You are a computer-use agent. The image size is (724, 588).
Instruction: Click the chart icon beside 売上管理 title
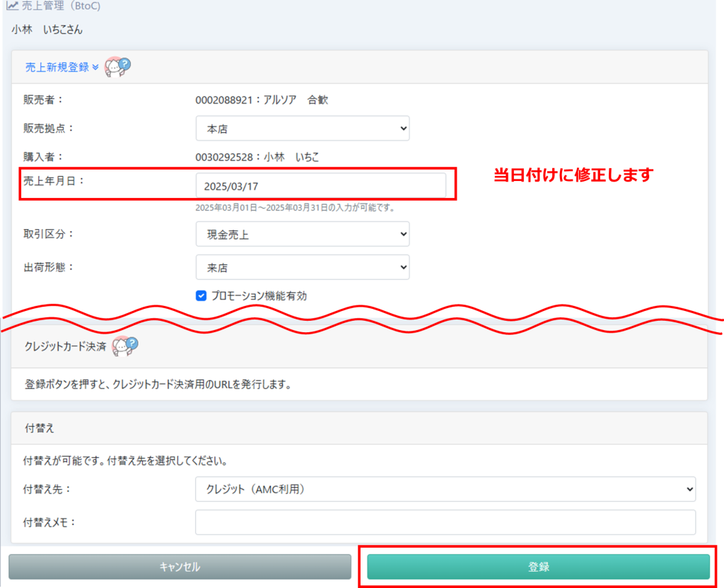pos(12,6)
